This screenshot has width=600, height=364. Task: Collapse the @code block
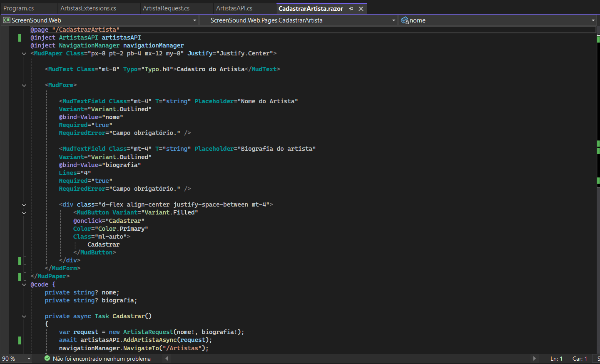click(x=24, y=285)
